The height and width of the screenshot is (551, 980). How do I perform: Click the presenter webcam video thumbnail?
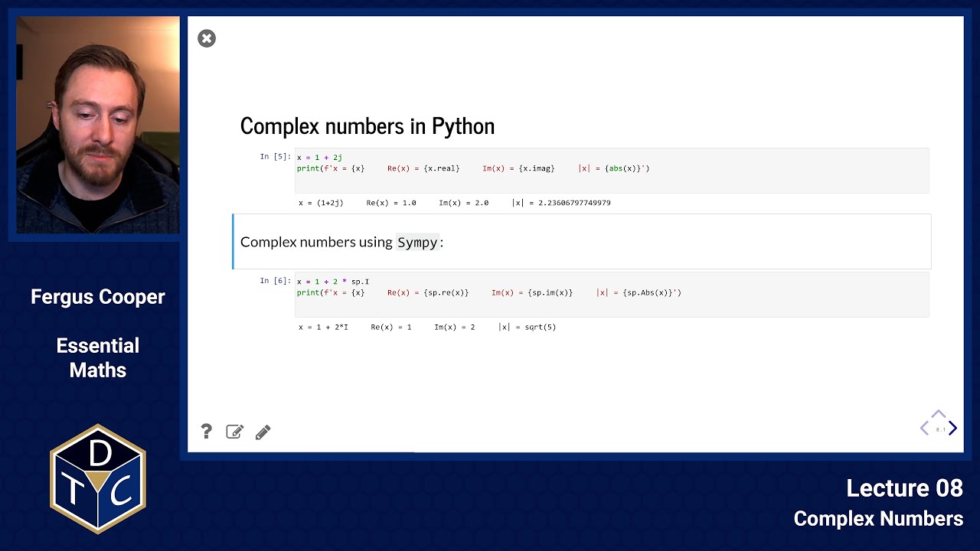(98, 125)
